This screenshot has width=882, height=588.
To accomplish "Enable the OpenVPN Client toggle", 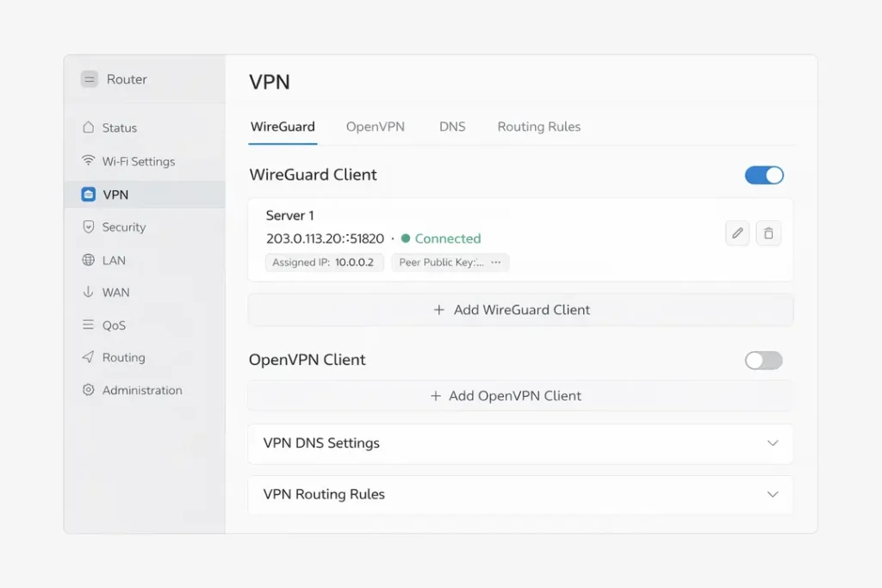I will 763,360.
